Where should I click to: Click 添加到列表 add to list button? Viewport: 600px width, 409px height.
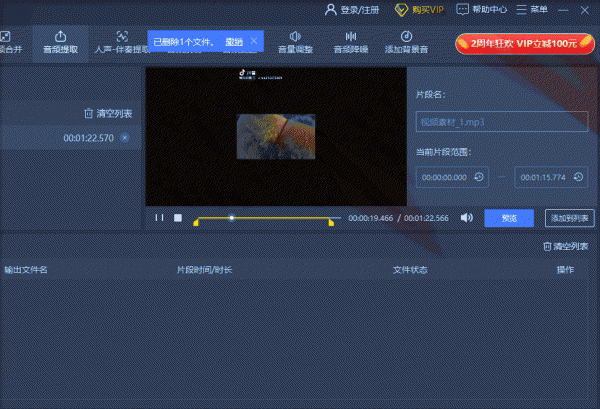569,218
